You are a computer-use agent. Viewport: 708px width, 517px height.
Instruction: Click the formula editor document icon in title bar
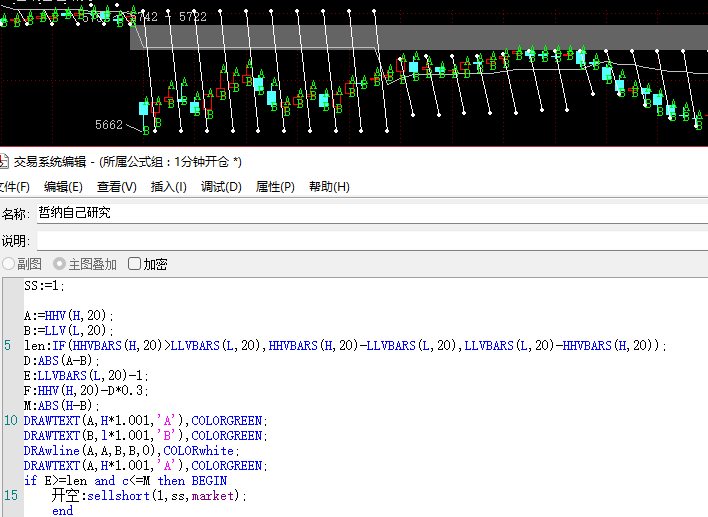(x=4, y=162)
